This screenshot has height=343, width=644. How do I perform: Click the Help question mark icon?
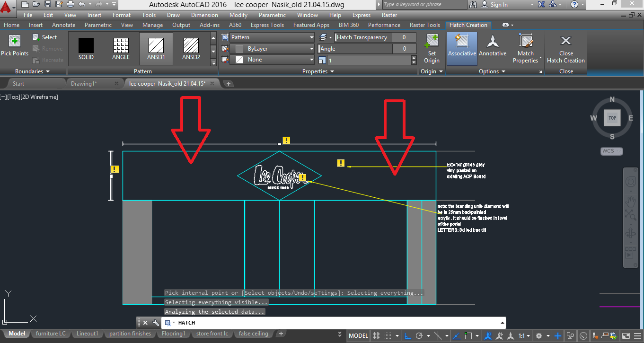[x=574, y=4]
